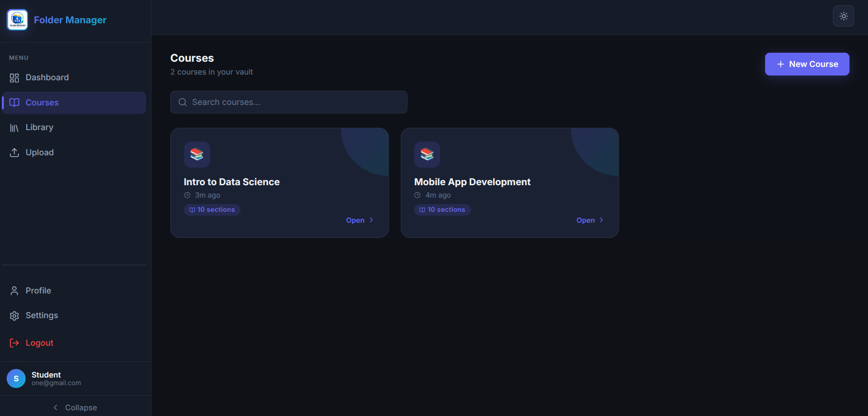868x416 pixels.
Task: Log out using the Logout item
Action: point(74,343)
